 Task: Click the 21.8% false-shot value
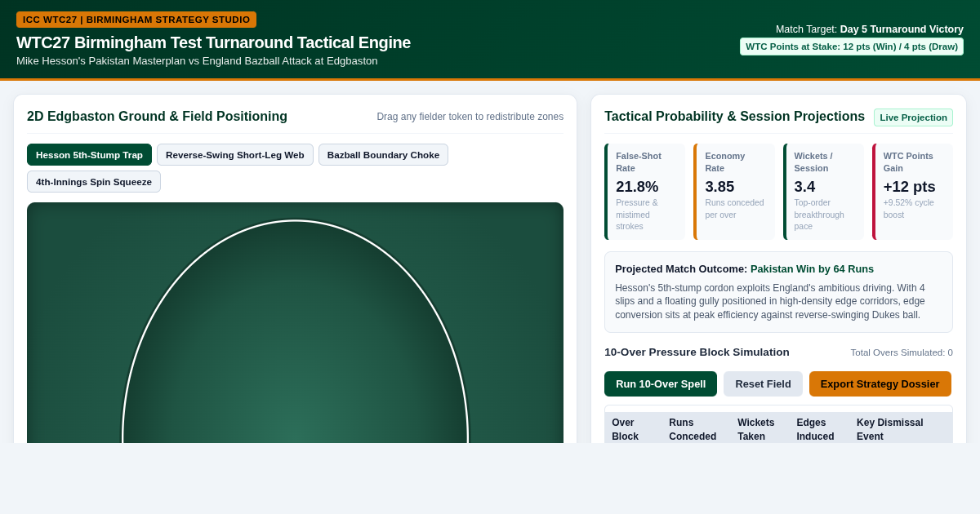click(x=637, y=187)
